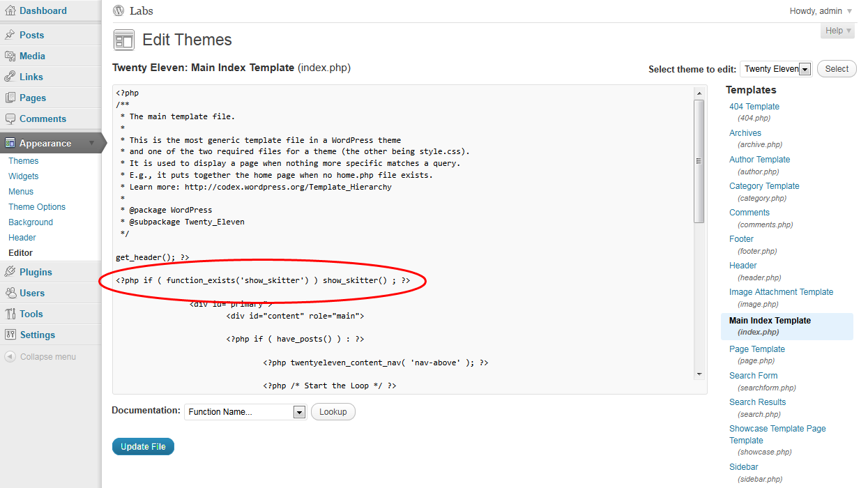The height and width of the screenshot is (488, 868).
Task: Go to Menus submenu item
Action: [x=21, y=192]
